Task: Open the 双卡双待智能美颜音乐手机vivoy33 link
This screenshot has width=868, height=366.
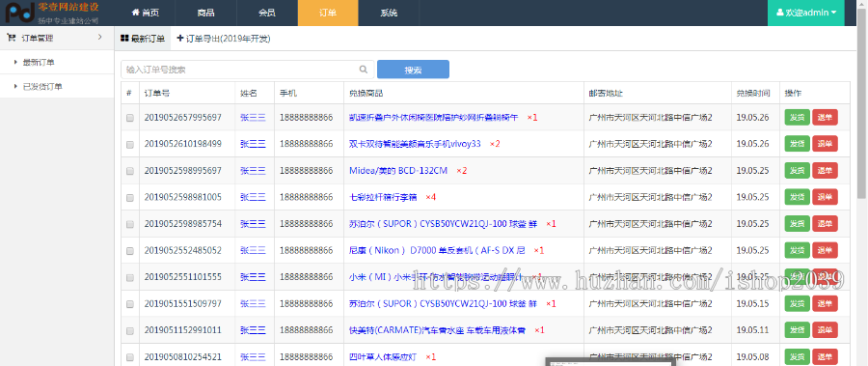Action: click(415, 144)
